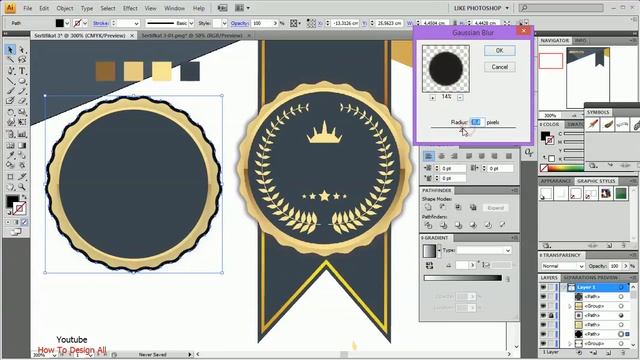Viewport: 640px width, 360px height.
Task: Click the Opacity link in control bar
Action: (x=239, y=23)
